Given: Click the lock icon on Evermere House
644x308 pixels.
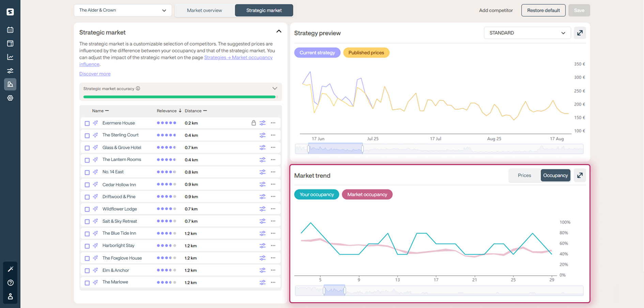Looking at the screenshot, I should click(254, 123).
